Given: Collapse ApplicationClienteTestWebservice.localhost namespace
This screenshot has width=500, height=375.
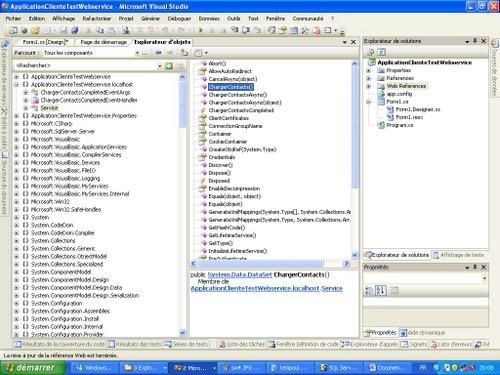Looking at the screenshot, I should click(16, 84).
